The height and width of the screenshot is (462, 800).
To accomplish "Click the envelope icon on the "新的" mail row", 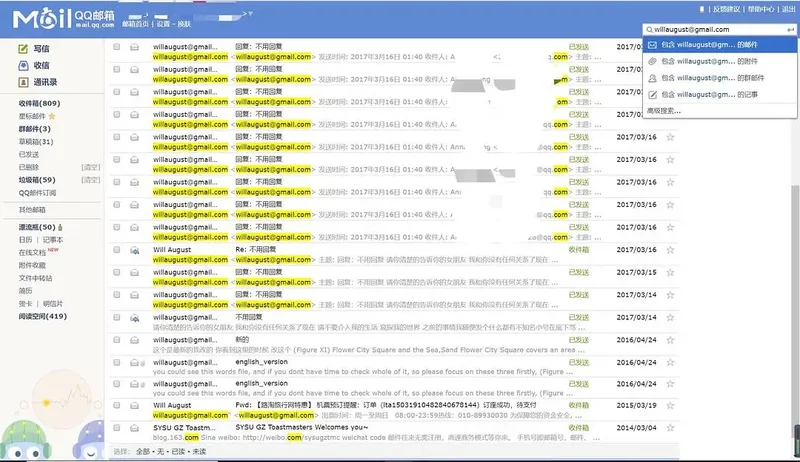I will 134,340.
